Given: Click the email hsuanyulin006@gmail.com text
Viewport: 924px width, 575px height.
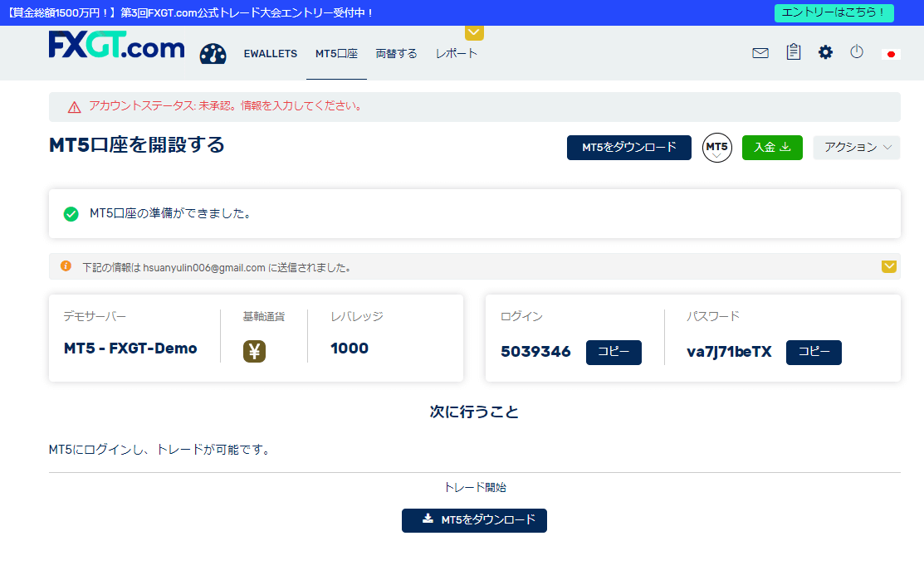Looking at the screenshot, I should pos(204,267).
